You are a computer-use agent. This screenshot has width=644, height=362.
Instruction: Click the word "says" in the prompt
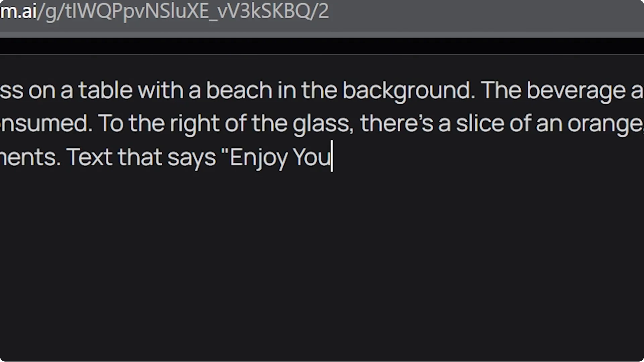(x=192, y=157)
